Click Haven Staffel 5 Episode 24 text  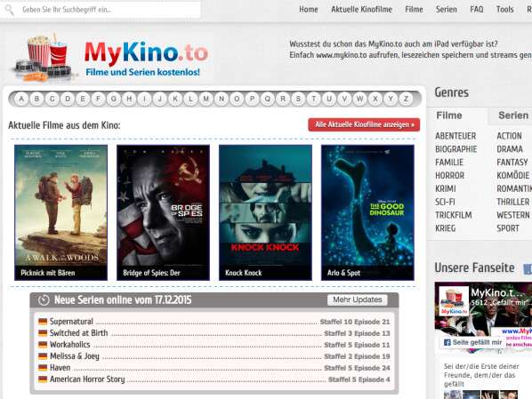click(357, 368)
